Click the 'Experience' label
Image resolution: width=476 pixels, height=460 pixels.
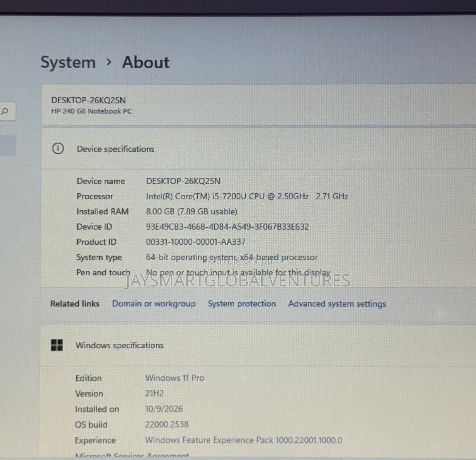point(95,440)
